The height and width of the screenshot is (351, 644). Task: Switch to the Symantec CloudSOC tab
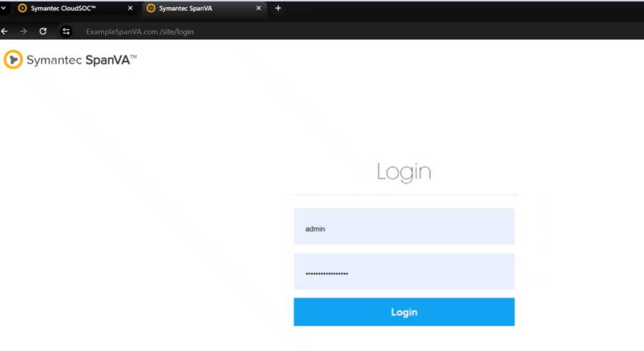click(76, 8)
